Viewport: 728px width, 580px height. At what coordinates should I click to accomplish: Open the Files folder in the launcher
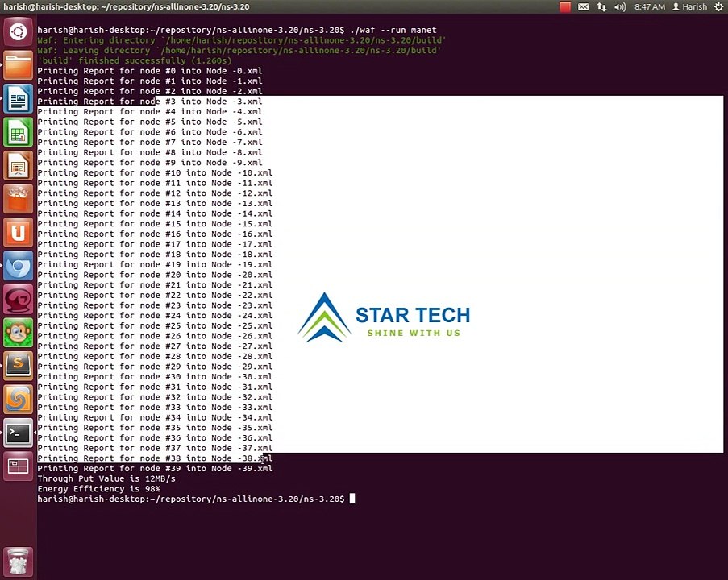tap(18, 65)
